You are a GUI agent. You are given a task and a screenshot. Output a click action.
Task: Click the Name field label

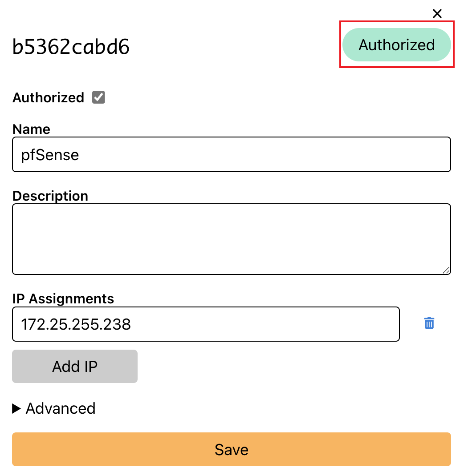tap(31, 129)
